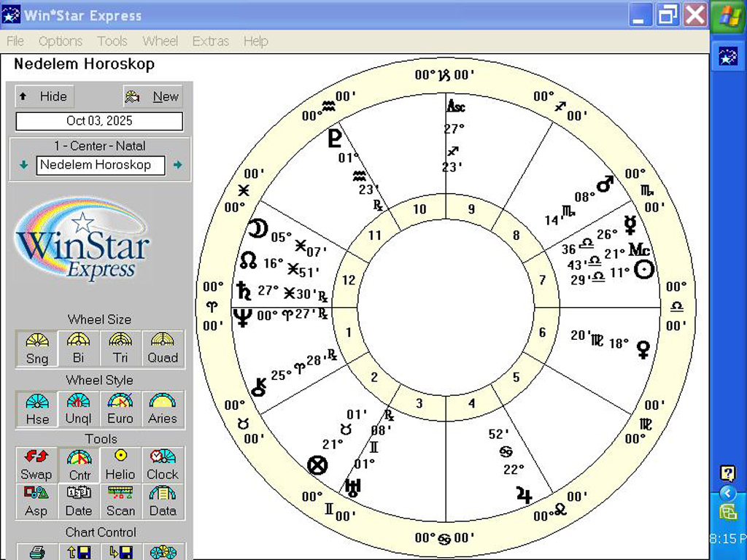Open the chart Data tool
747x560 pixels.
pyautogui.click(x=163, y=502)
